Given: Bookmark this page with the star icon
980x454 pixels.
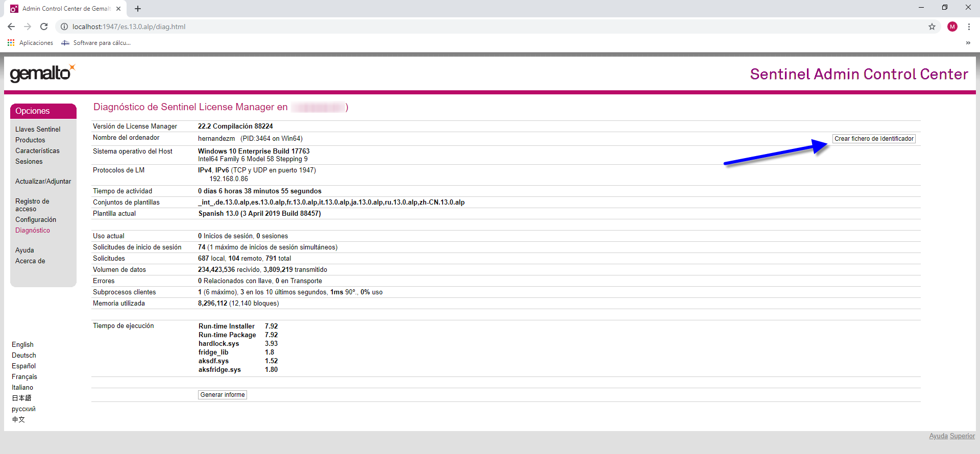Looking at the screenshot, I should (x=932, y=27).
